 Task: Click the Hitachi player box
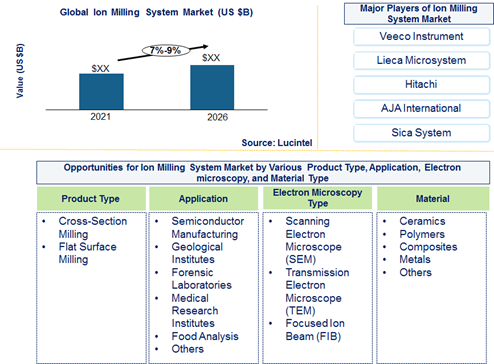click(421, 85)
